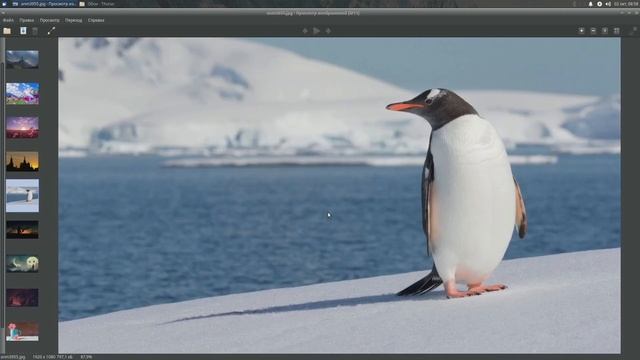Switch to Thunar taskbar window button
The image size is (640, 360).
pos(97,4)
